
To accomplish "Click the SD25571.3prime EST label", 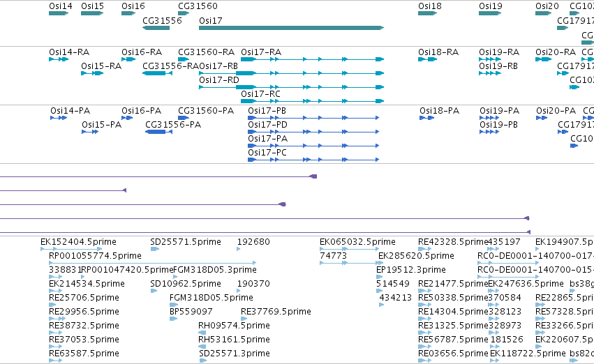I will [235, 354].
